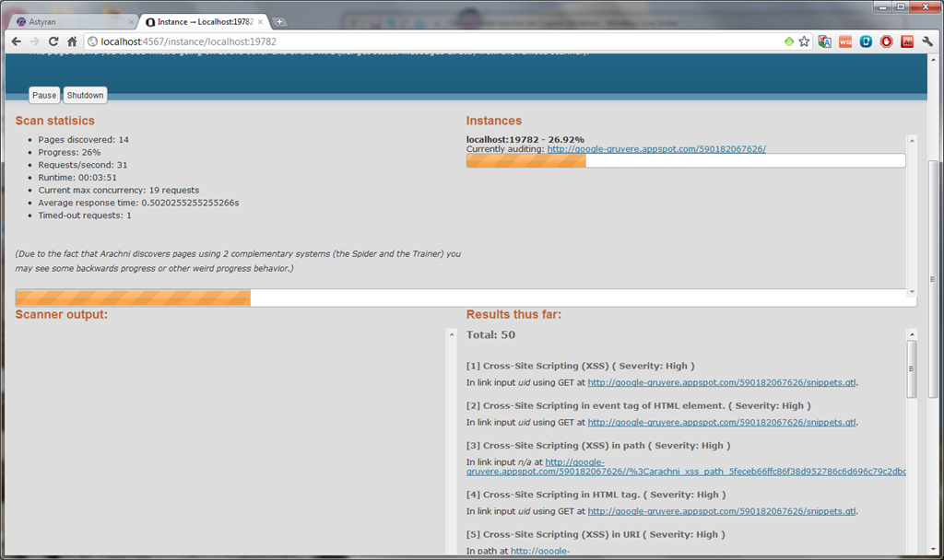Screen dimensions: 944x560
Task: Minimize the browser window
Action: 883,6
